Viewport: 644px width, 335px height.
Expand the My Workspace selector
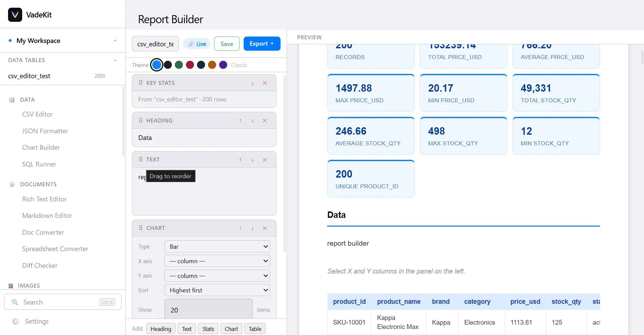[x=63, y=41]
